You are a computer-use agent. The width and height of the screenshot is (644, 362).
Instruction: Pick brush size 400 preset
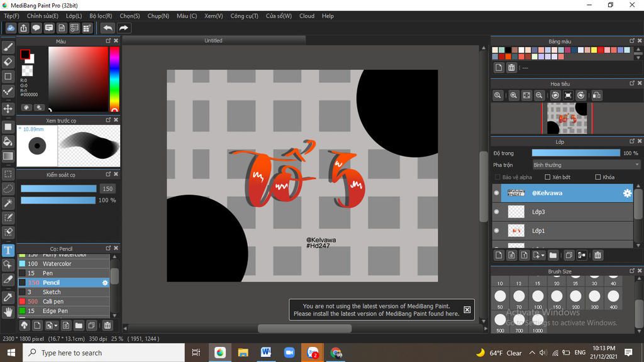coord(613,299)
